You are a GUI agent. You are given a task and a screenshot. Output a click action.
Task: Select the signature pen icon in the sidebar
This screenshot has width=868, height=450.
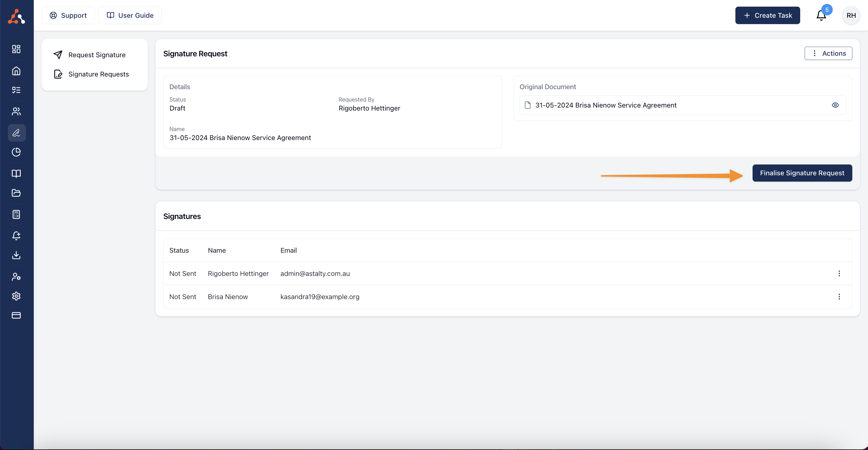17,133
